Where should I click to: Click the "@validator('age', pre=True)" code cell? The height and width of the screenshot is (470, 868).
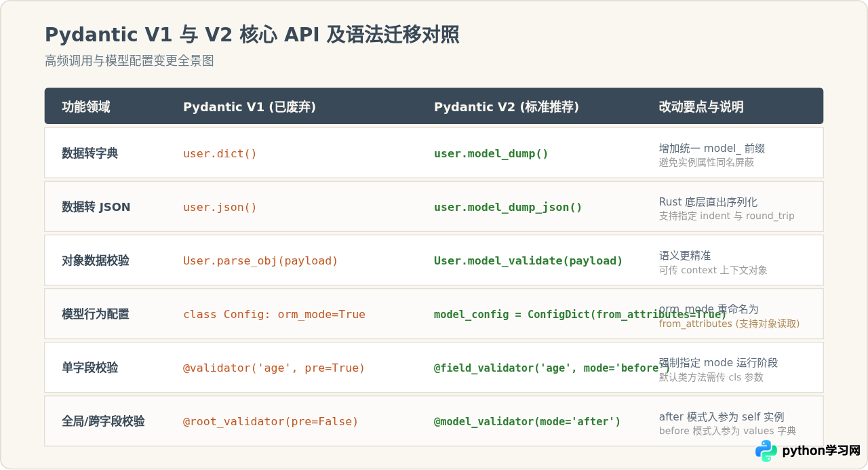pyautogui.click(x=274, y=368)
